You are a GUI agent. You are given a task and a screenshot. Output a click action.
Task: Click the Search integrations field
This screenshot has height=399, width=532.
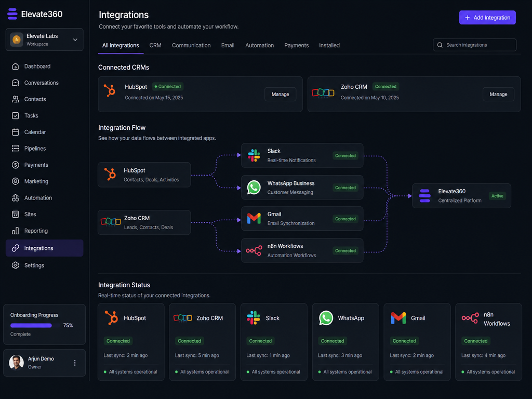(x=475, y=45)
